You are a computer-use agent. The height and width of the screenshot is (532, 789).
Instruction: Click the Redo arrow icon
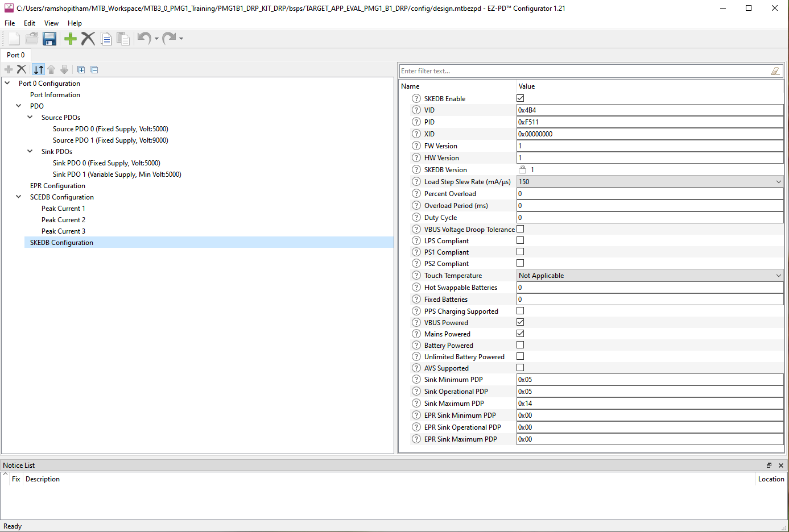click(x=169, y=38)
